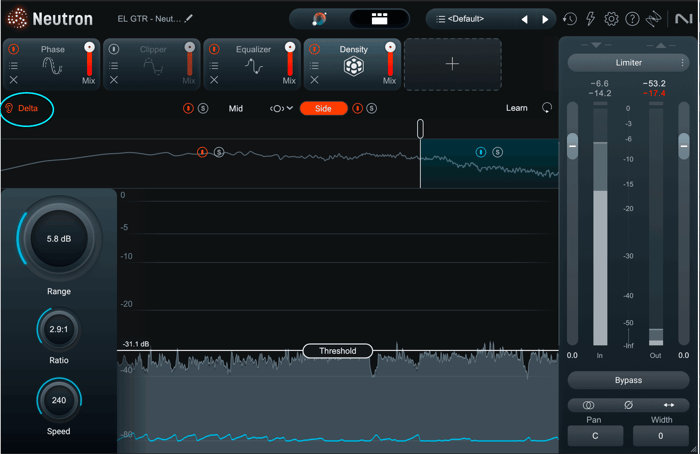Toggle power for the high band
The width and height of the screenshot is (700, 454).
pyautogui.click(x=481, y=152)
